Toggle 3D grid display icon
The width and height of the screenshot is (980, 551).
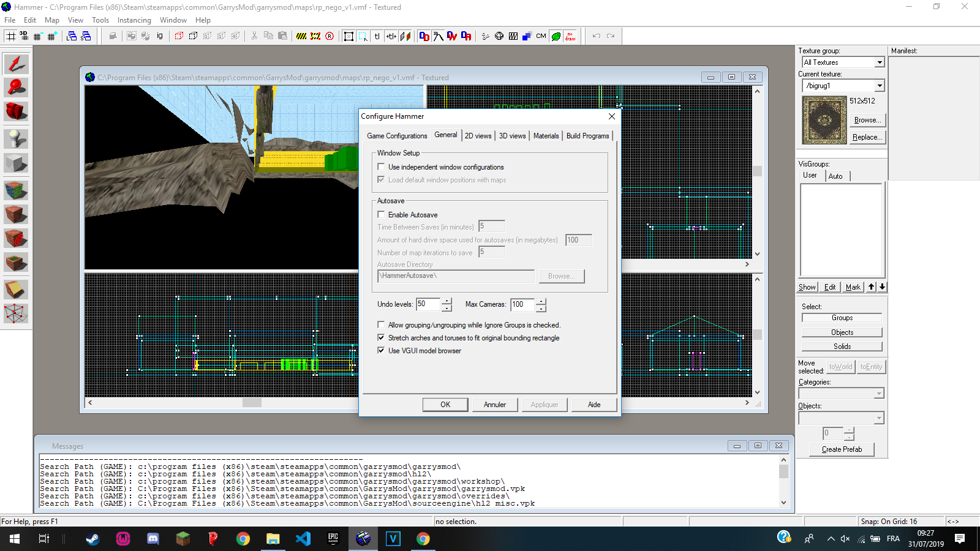click(x=24, y=36)
